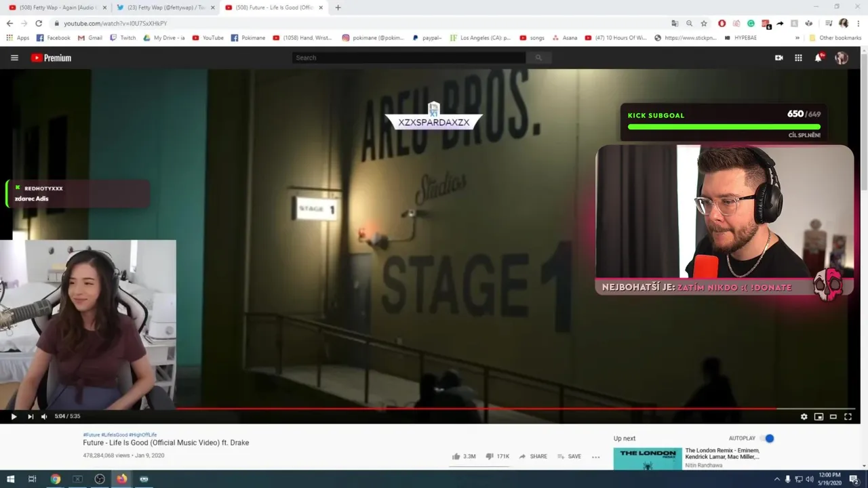Switch to miniplayer mode

pyautogui.click(x=818, y=417)
